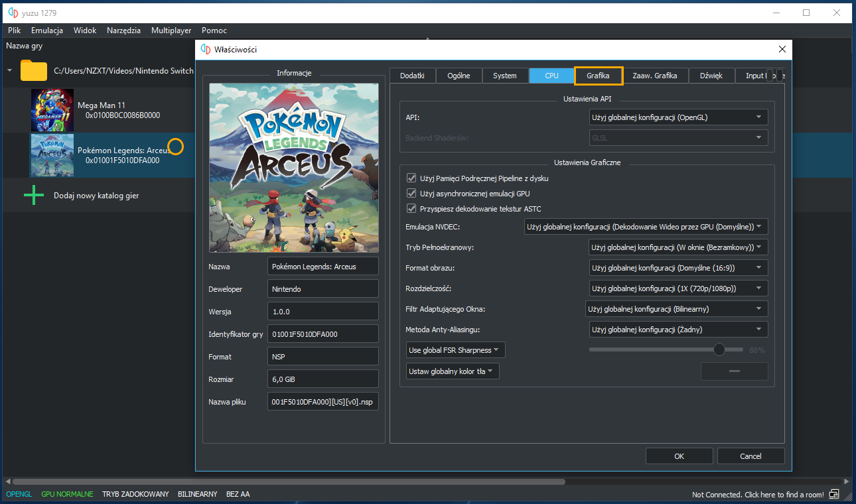
Task: Click the green plus add-directory icon
Action: [34, 196]
